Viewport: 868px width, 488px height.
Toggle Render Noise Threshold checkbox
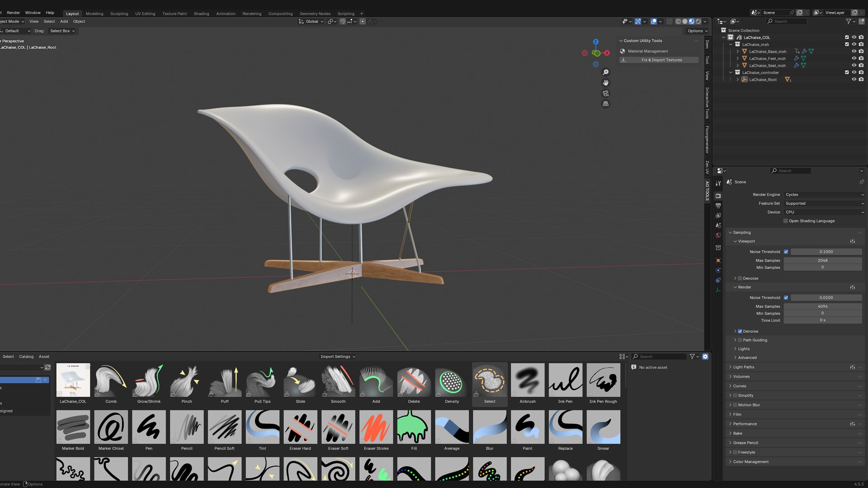(x=786, y=298)
